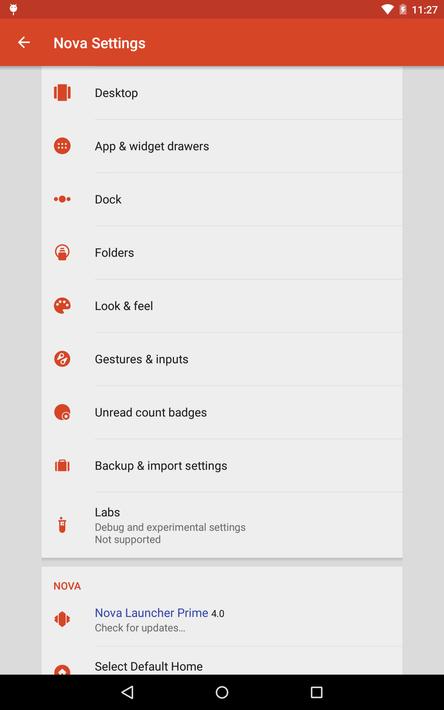Open Backup & import settings

[222, 465]
